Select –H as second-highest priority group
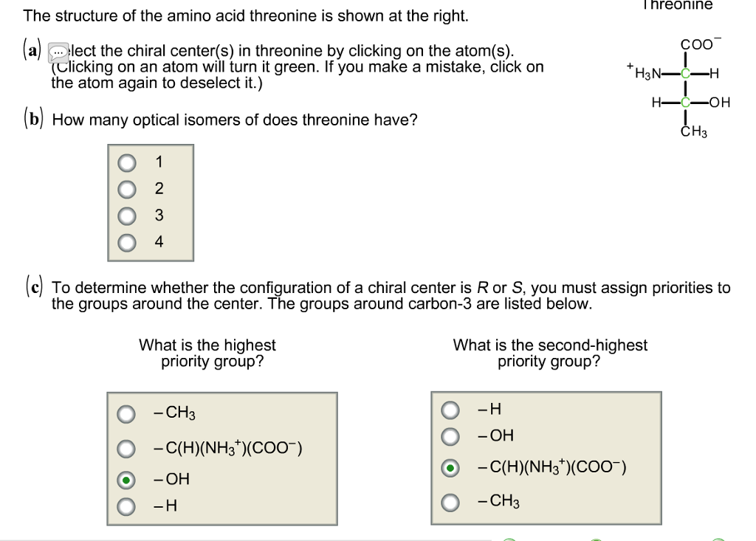 (x=451, y=409)
